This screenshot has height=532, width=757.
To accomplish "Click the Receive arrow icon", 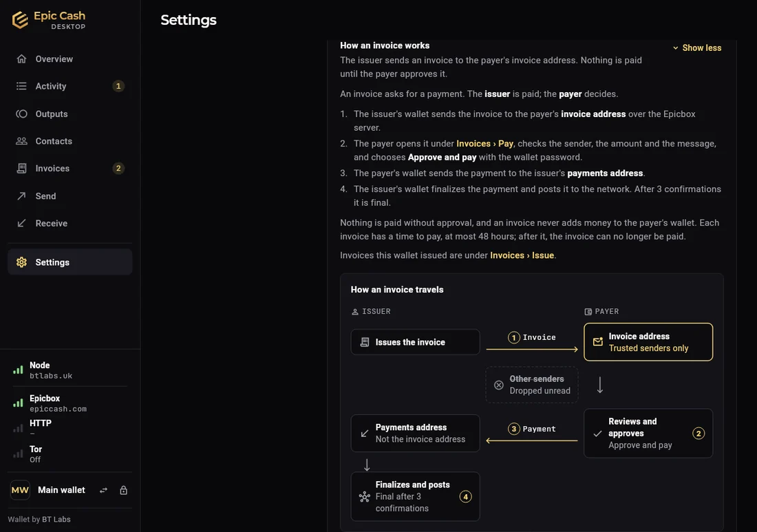I will pos(21,223).
